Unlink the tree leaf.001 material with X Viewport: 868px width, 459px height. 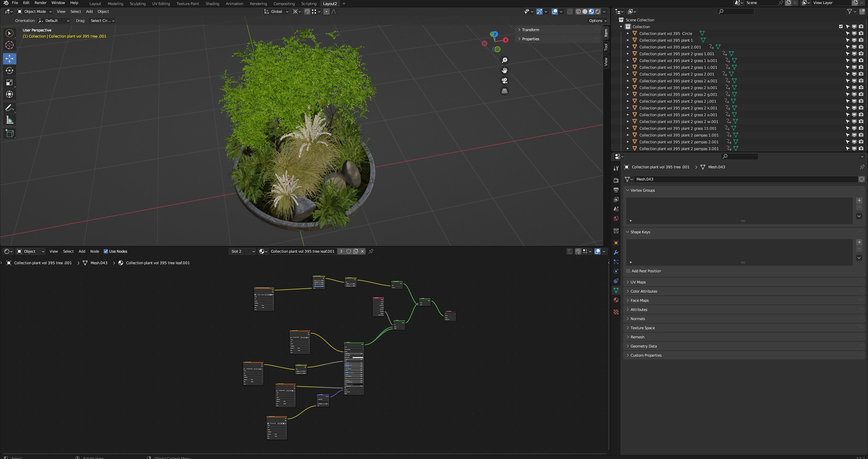(x=363, y=251)
